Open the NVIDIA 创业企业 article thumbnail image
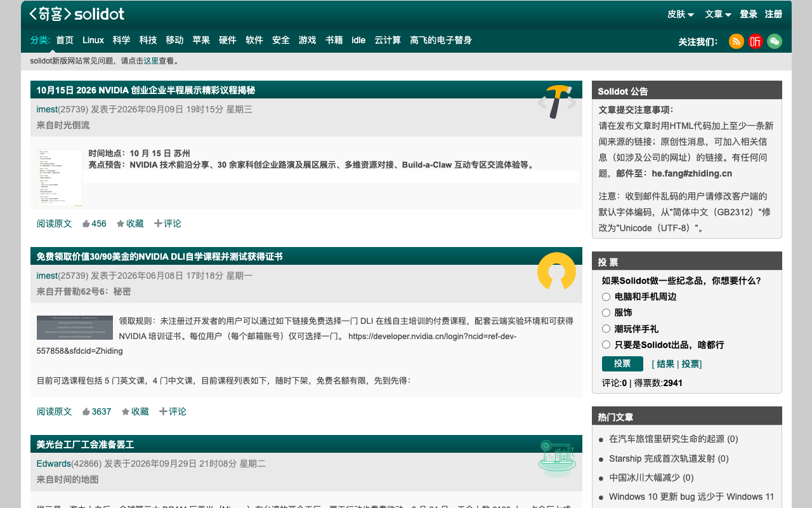Image resolution: width=812 pixels, height=508 pixels. click(60, 178)
